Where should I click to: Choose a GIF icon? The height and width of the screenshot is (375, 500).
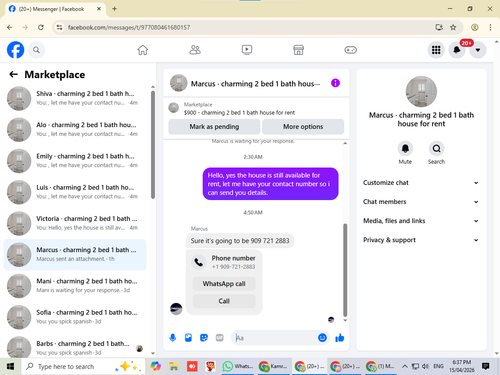pos(219,338)
